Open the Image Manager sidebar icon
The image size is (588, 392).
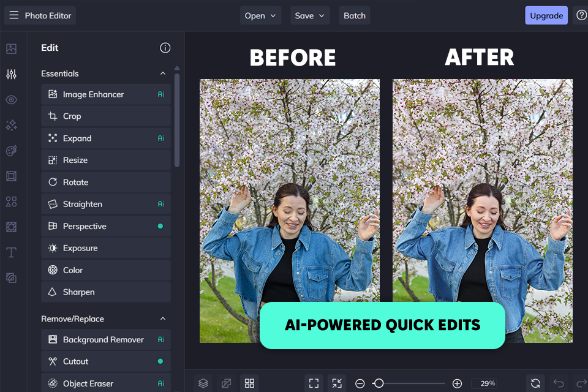click(x=11, y=49)
